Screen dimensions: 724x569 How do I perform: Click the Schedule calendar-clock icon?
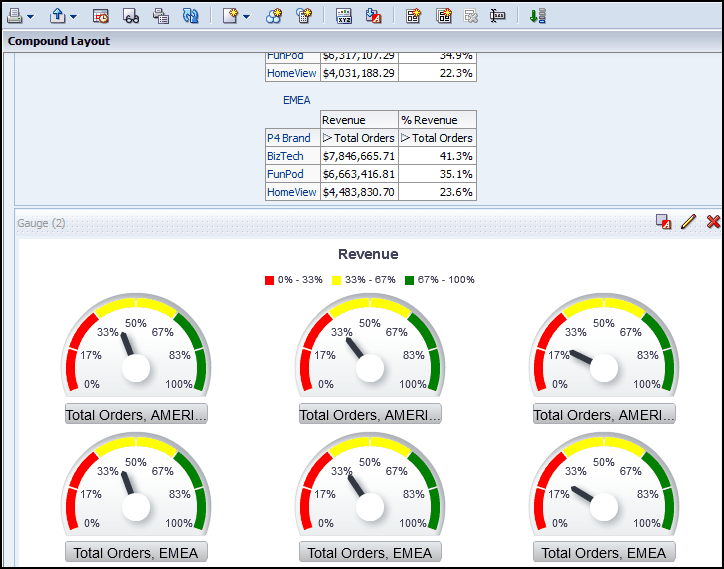pos(101,16)
